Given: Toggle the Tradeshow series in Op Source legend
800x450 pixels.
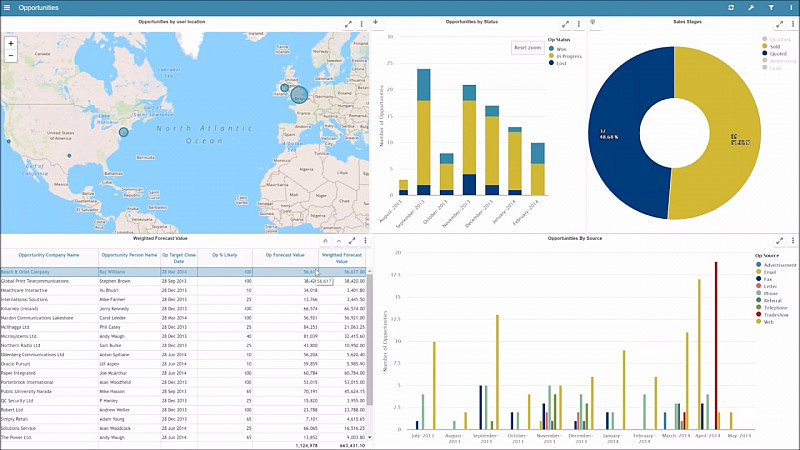Looking at the screenshot, I should [772, 315].
